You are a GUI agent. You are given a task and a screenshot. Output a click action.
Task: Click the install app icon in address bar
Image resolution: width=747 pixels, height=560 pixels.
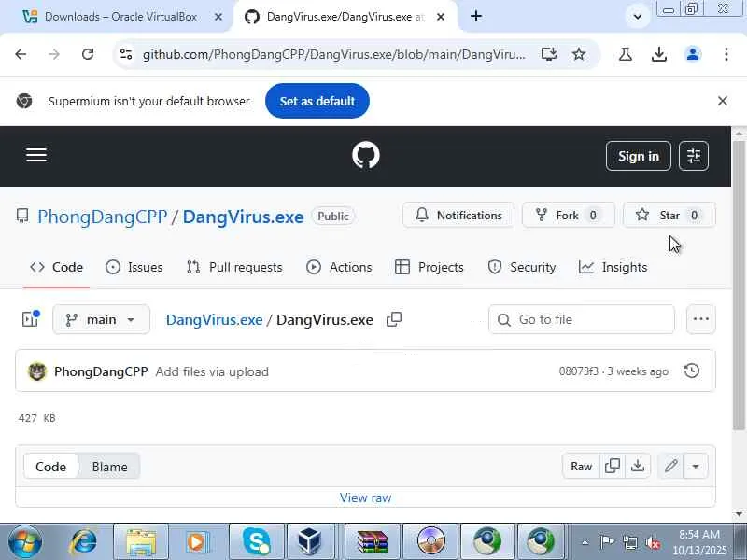coord(549,54)
